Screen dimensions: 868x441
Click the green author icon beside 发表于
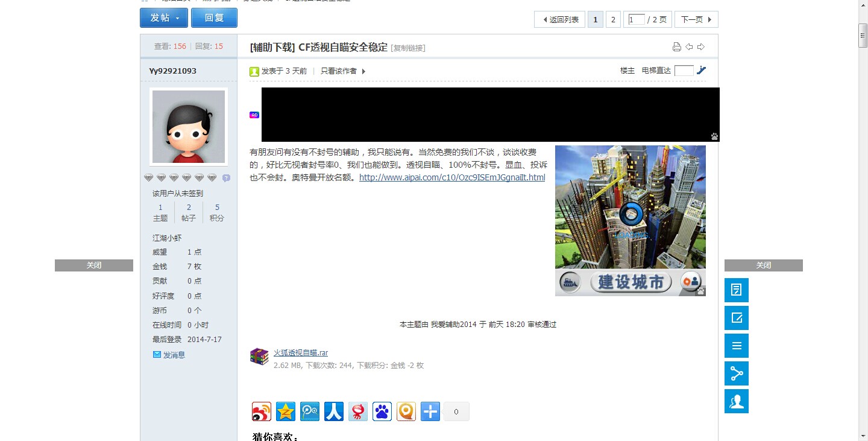point(254,71)
